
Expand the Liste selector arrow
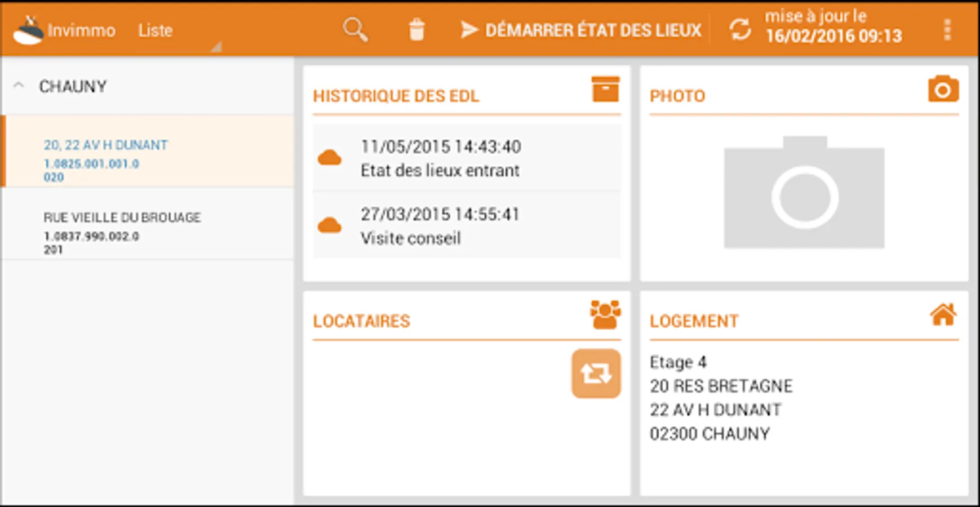pyautogui.click(x=217, y=46)
